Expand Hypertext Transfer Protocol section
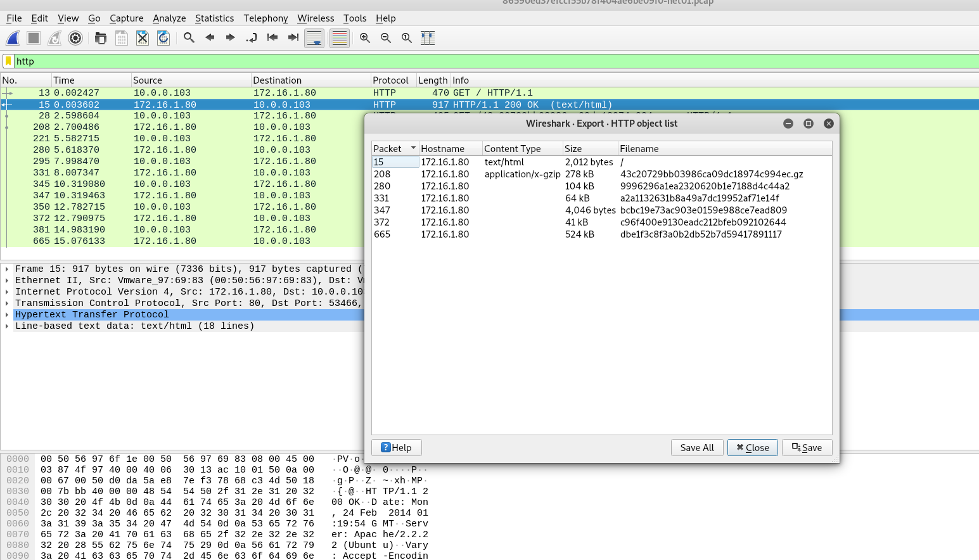979x560 pixels. 7,315
